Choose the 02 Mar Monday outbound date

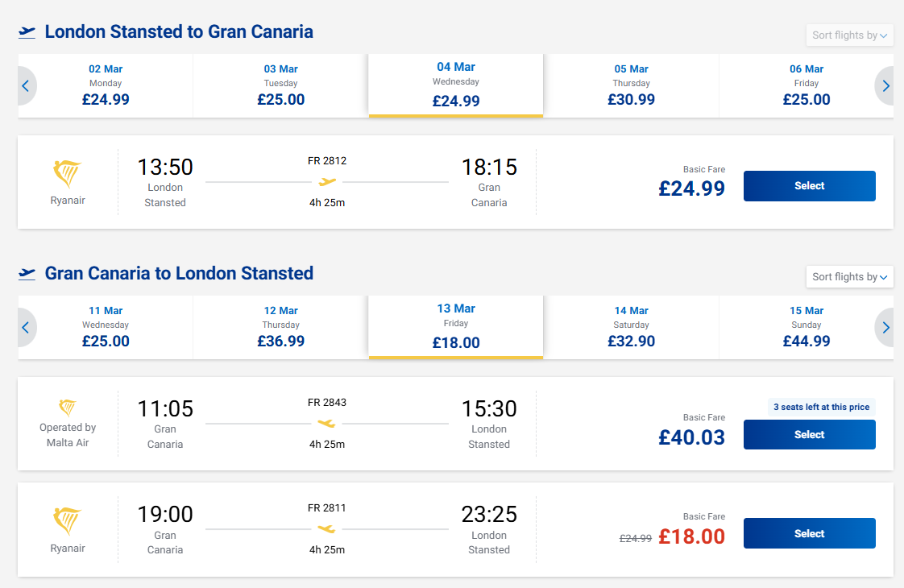pyautogui.click(x=106, y=85)
